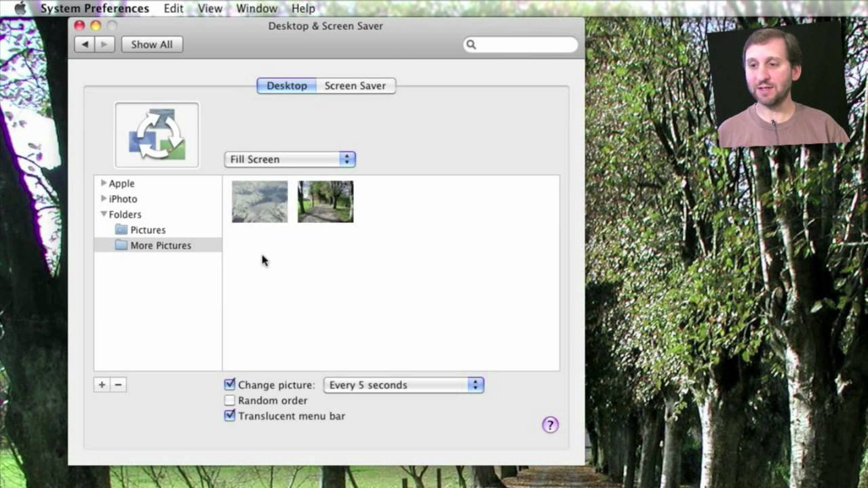This screenshot has width=868, height=488.
Task: Expand the iPhoto disclosure triangle
Action: tap(104, 199)
